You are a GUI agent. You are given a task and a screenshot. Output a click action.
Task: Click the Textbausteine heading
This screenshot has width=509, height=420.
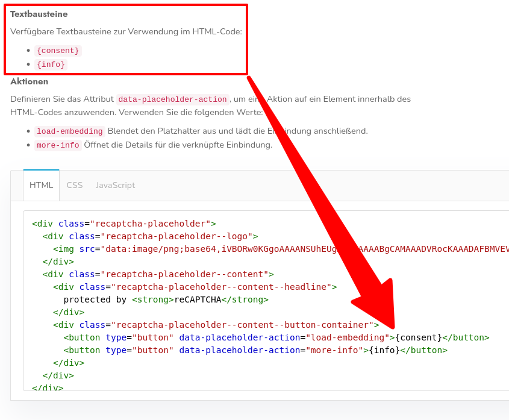coord(39,14)
